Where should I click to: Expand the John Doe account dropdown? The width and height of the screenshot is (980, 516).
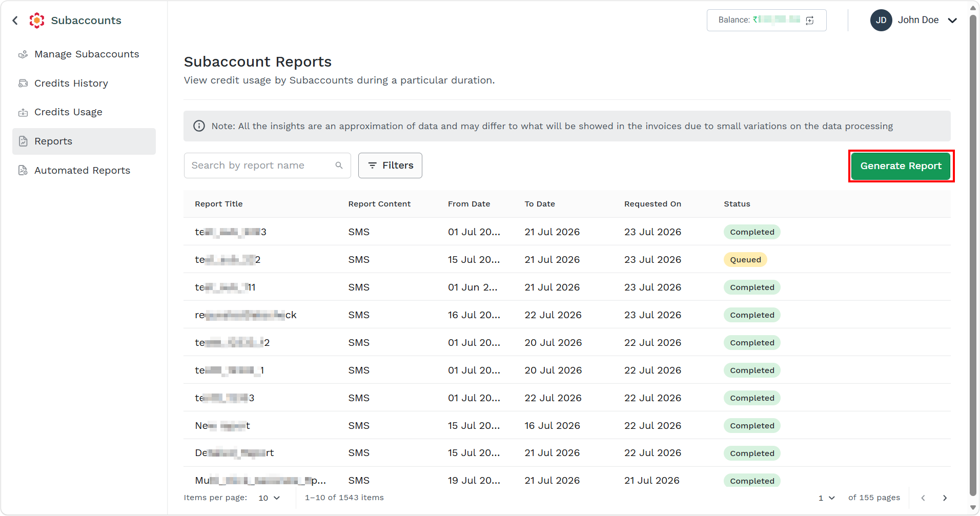pyautogui.click(x=952, y=20)
